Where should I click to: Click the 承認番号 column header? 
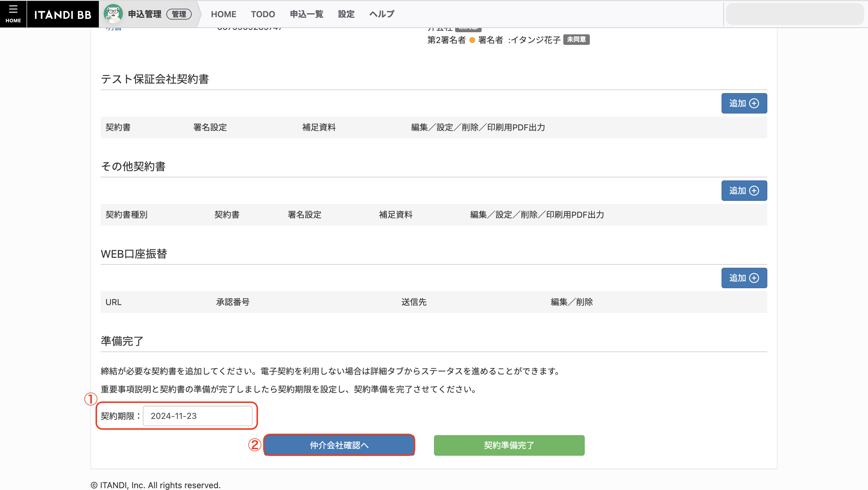(233, 302)
